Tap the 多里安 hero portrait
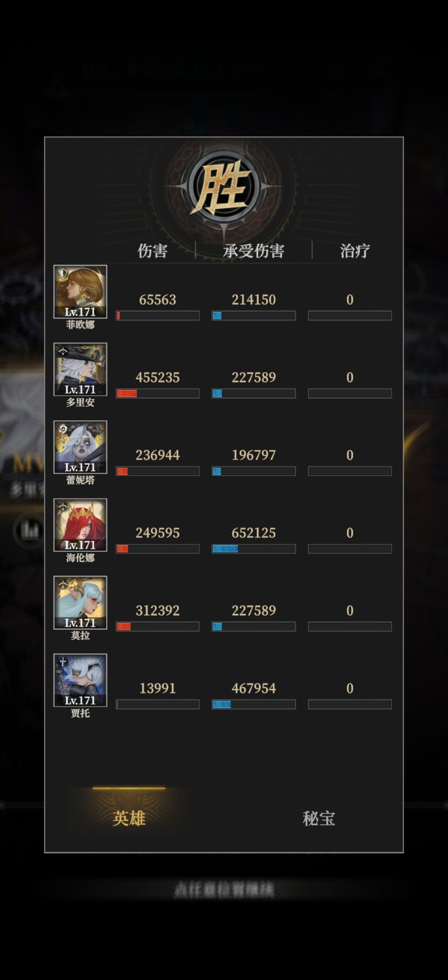448x980 pixels. 80,369
